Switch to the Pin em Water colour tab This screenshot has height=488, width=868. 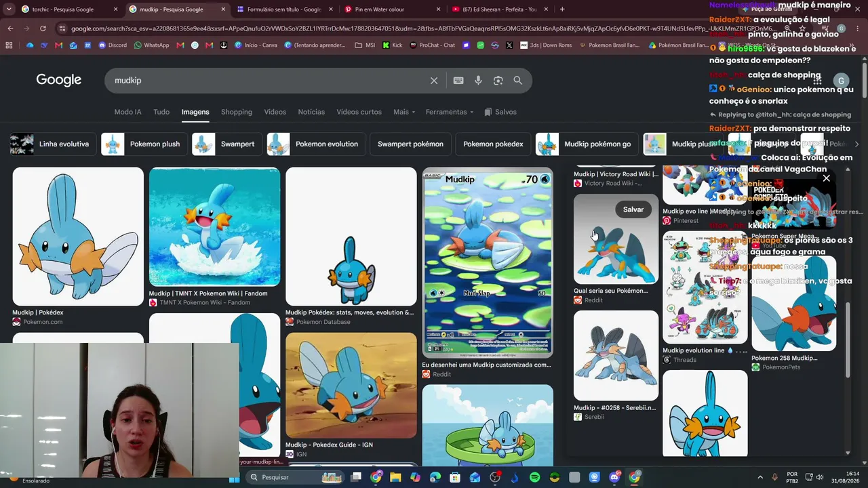pos(392,9)
